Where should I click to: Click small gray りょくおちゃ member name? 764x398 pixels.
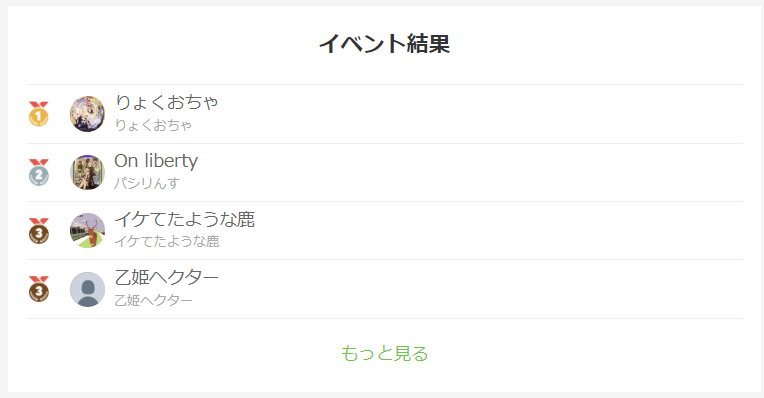coord(153,125)
